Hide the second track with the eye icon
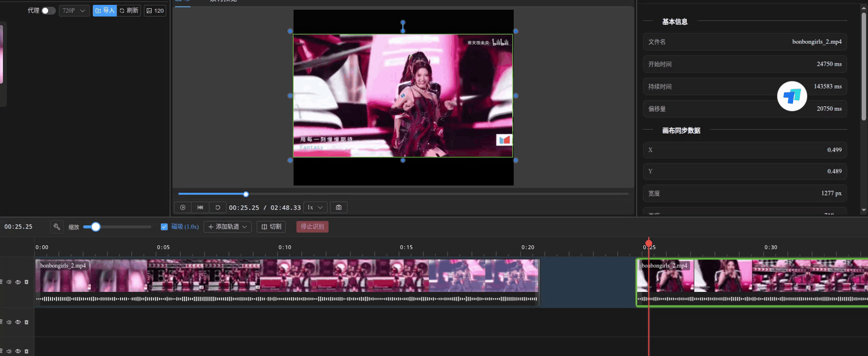The width and height of the screenshot is (868, 356). (x=18, y=322)
